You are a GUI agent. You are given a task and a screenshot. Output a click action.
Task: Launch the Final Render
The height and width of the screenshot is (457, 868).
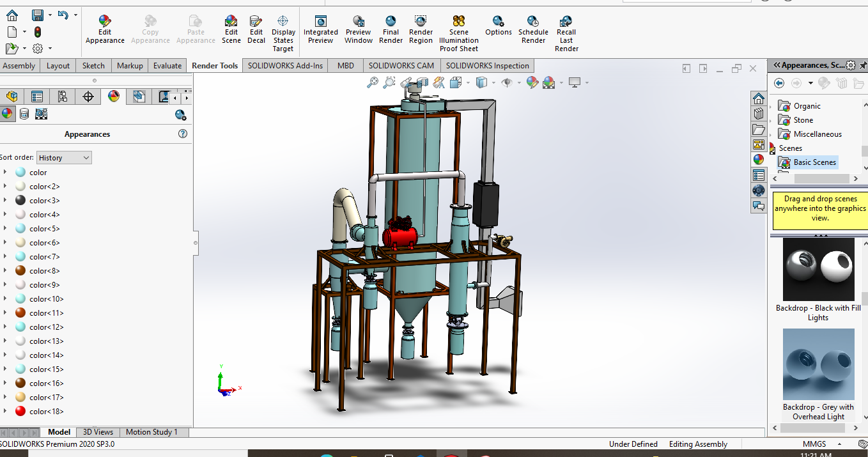[391, 30]
